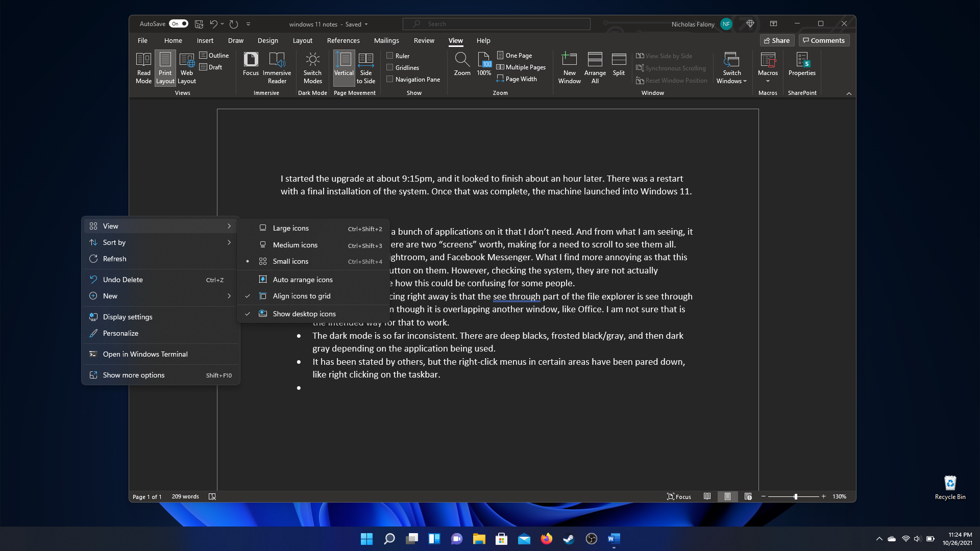Toggle Auto arrange icons option
The width and height of the screenshot is (980, 551).
tap(313, 280)
